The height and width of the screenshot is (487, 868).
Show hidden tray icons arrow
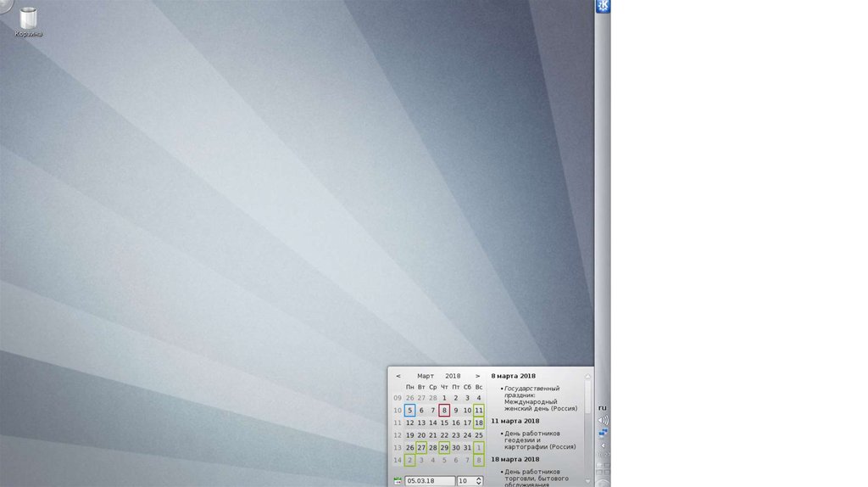tap(603, 445)
